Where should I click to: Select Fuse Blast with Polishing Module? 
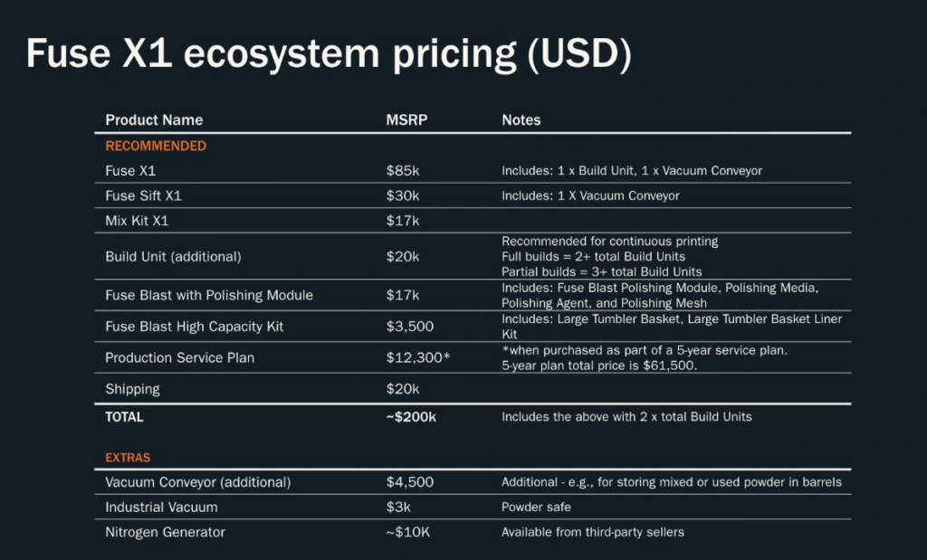[x=209, y=295]
